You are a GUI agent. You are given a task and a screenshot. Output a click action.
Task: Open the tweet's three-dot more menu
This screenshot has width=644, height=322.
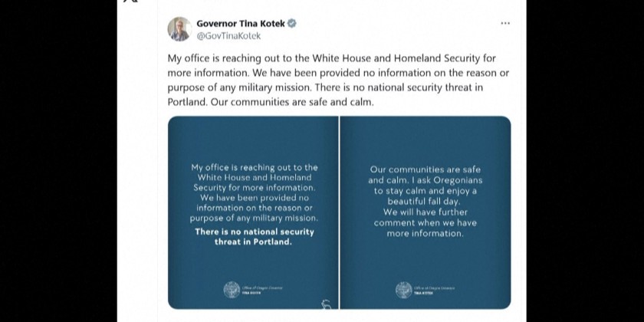click(x=504, y=24)
